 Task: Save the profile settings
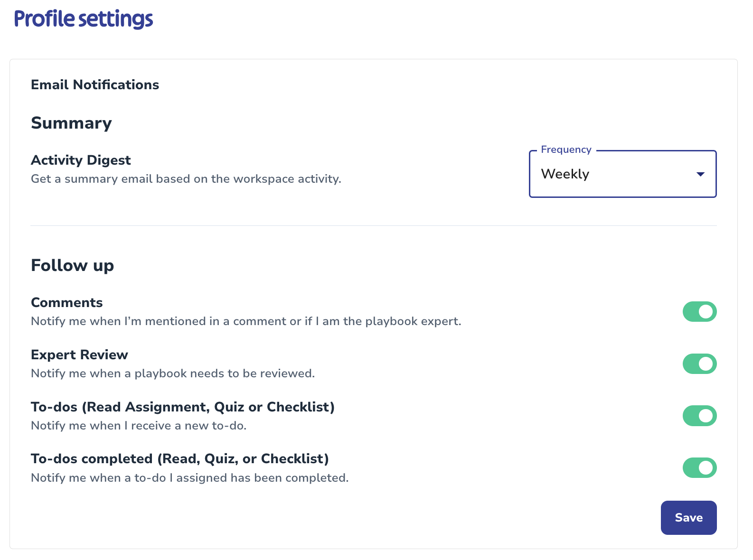coord(688,518)
